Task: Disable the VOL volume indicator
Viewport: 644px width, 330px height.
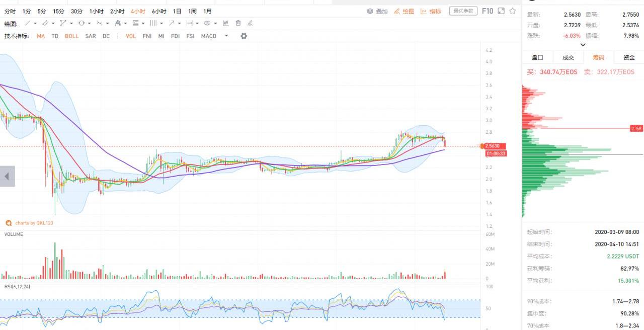Action: (x=131, y=36)
